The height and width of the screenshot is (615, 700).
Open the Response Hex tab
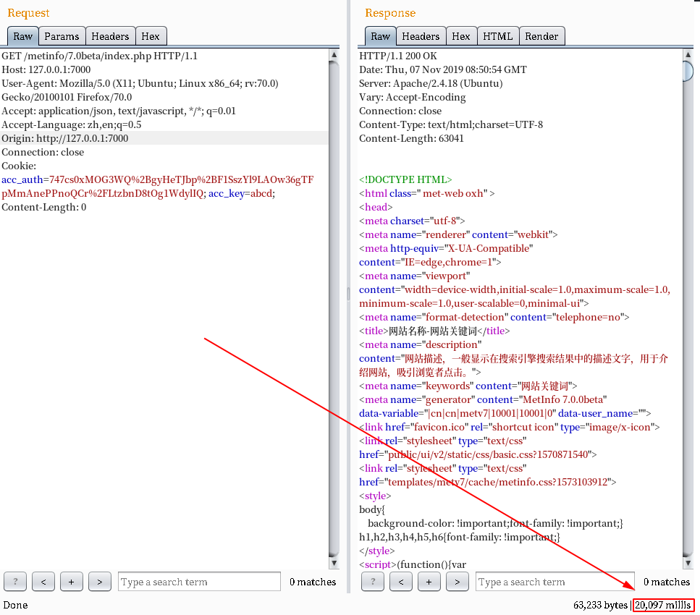[461, 36]
